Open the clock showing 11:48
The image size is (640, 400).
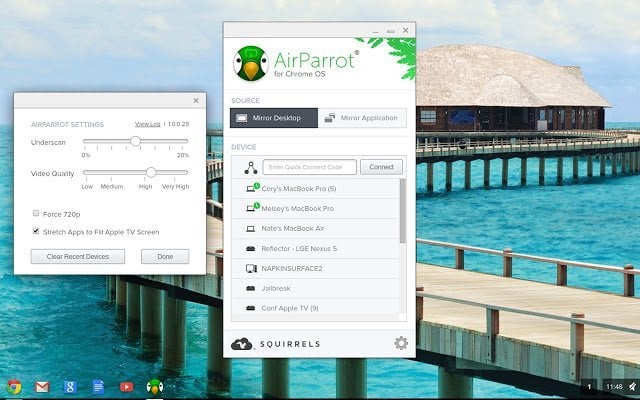tap(614, 386)
